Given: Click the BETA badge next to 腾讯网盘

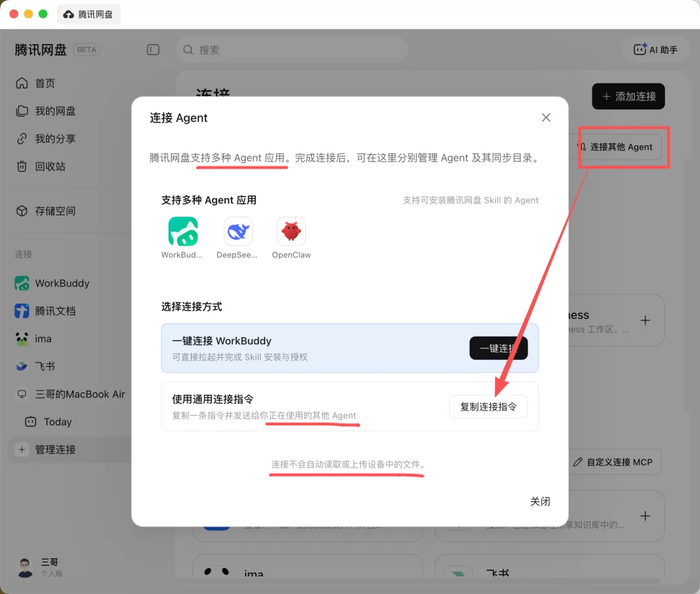Looking at the screenshot, I should click(x=87, y=49).
